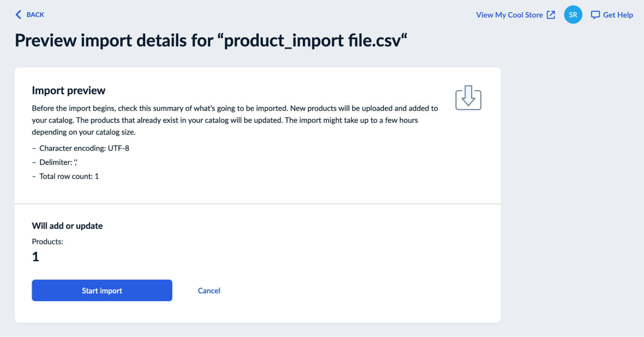Click the Will add or update heading
644x337 pixels.
(x=67, y=226)
